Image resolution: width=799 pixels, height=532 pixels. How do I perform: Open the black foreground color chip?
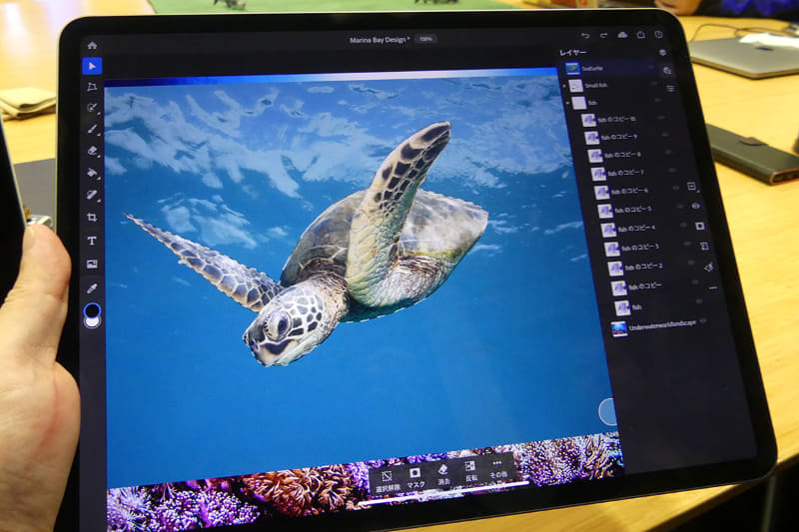(x=92, y=309)
